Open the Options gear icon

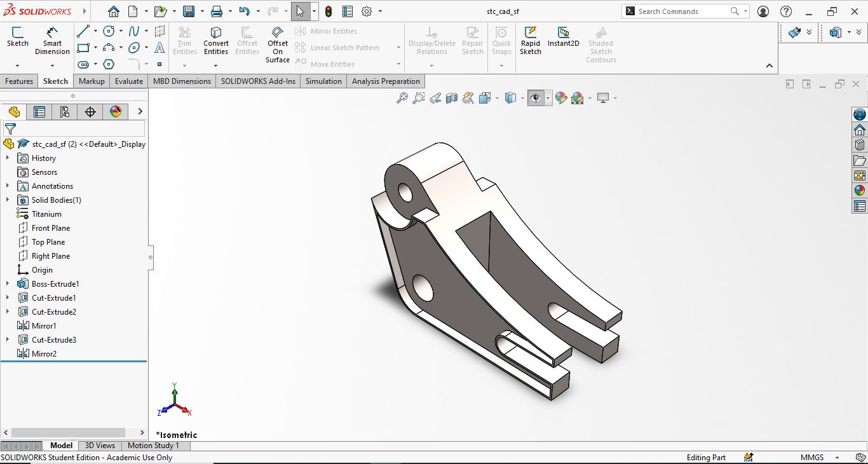(x=367, y=11)
